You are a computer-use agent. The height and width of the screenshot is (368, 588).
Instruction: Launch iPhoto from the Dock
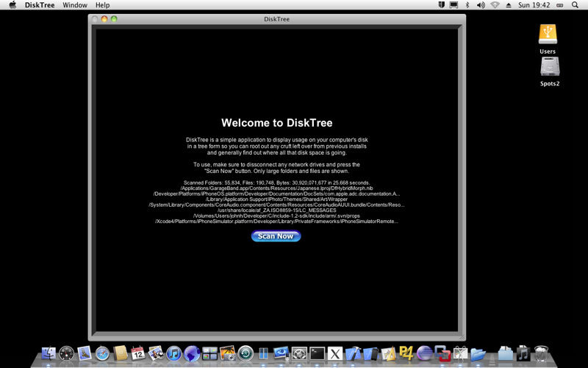[228, 353]
